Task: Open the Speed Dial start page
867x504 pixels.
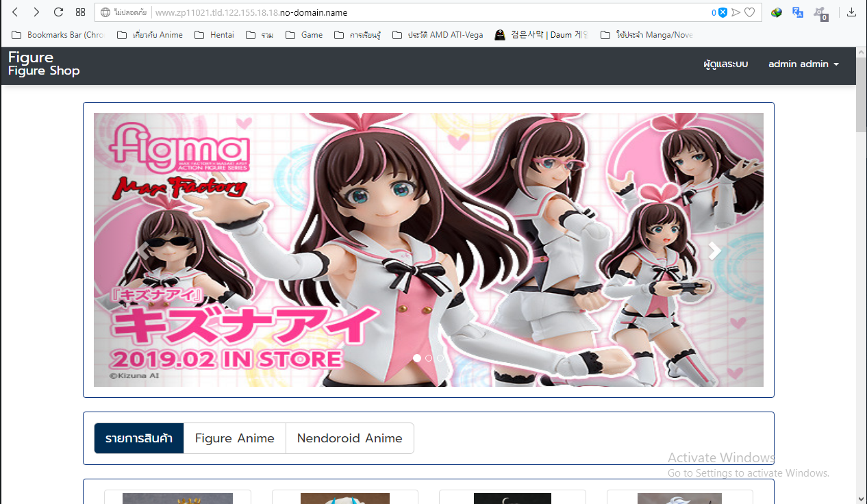Action: click(x=80, y=12)
